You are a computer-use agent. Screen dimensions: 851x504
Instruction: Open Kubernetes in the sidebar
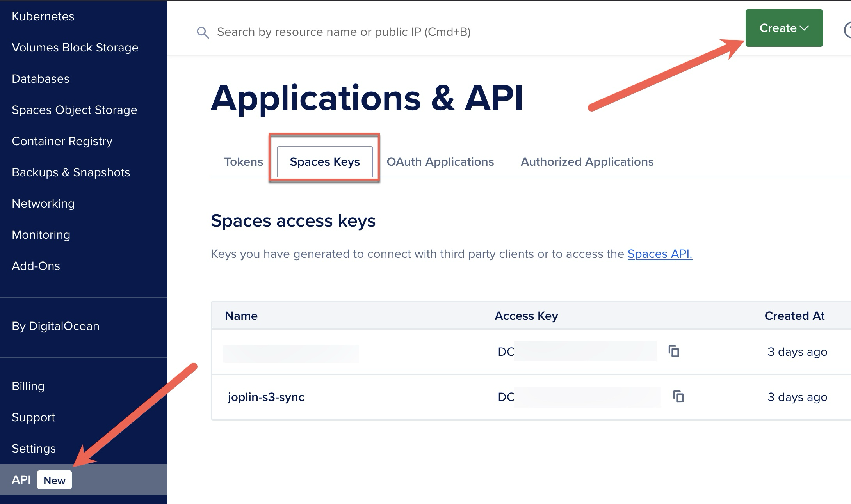(x=43, y=16)
